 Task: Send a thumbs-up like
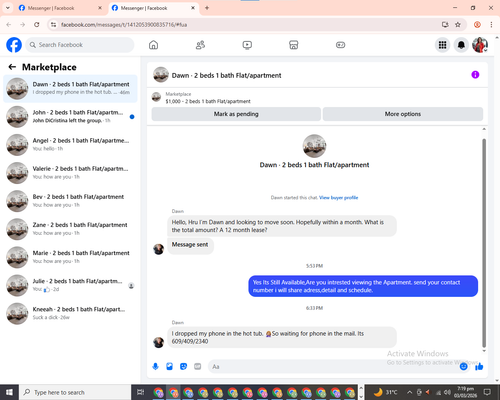coord(479,367)
